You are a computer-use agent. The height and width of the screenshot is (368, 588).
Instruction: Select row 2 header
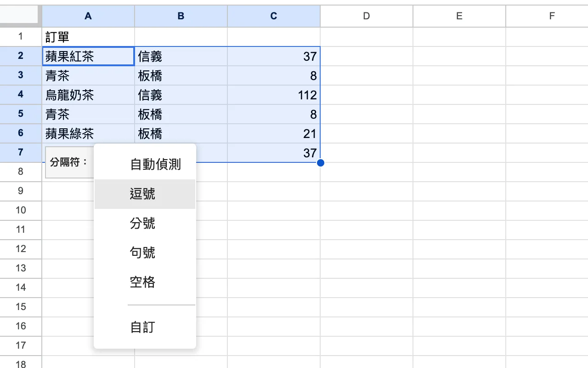pyautogui.click(x=21, y=56)
